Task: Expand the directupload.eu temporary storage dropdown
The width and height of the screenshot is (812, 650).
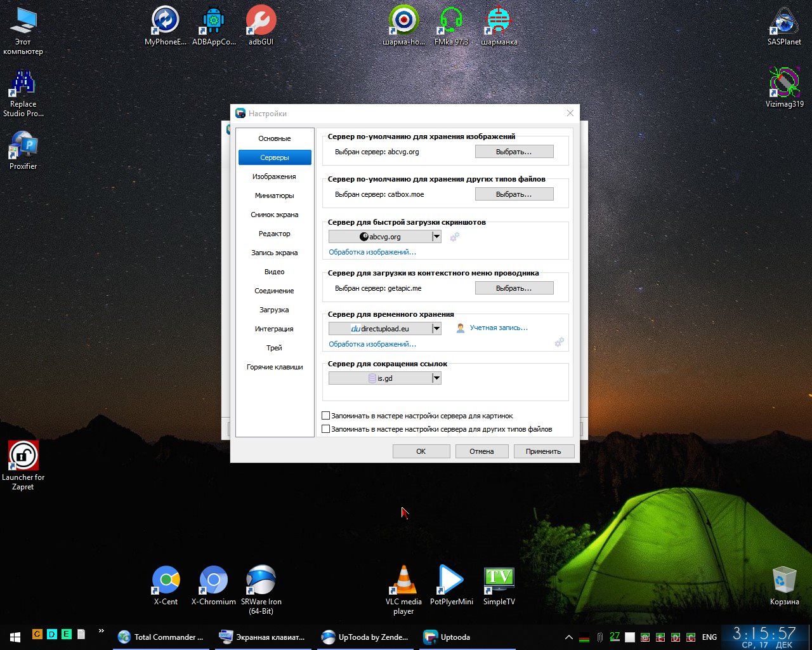Action: pyautogui.click(x=436, y=329)
